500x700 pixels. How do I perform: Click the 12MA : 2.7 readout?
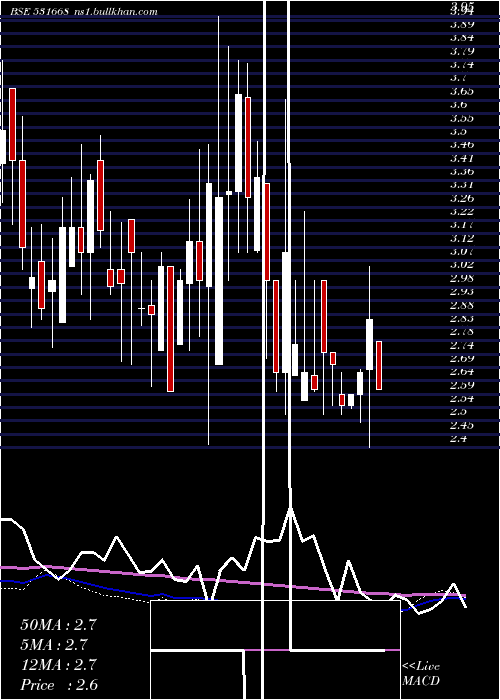pyautogui.click(x=58, y=665)
